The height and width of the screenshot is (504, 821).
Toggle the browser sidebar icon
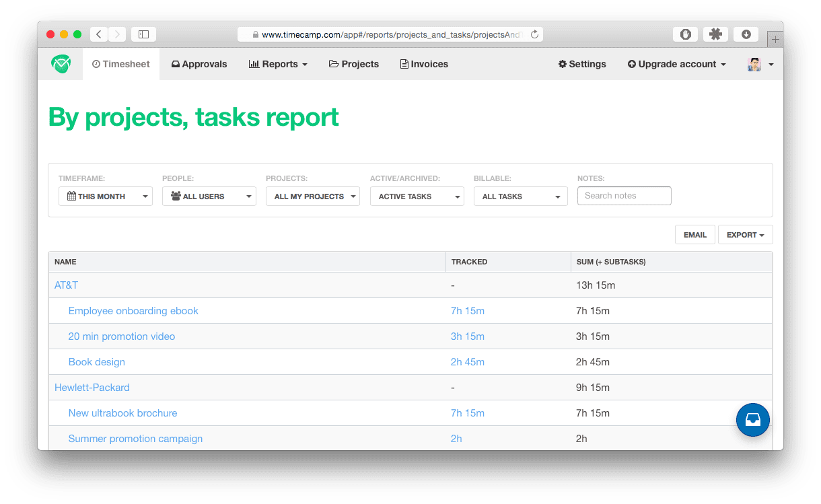point(143,34)
